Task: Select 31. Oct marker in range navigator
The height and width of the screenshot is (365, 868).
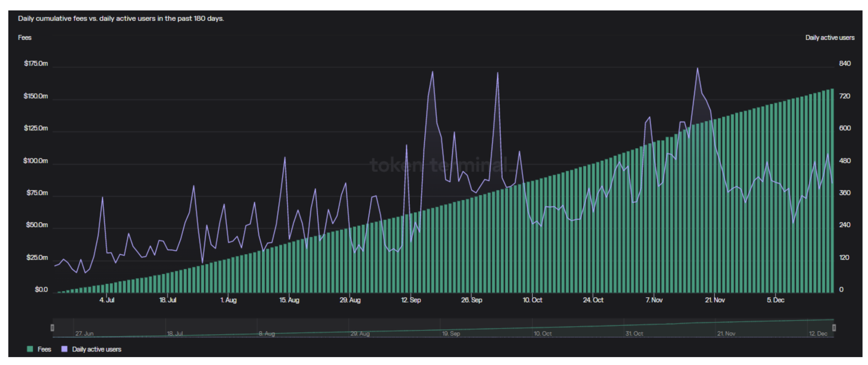Action: (634, 334)
